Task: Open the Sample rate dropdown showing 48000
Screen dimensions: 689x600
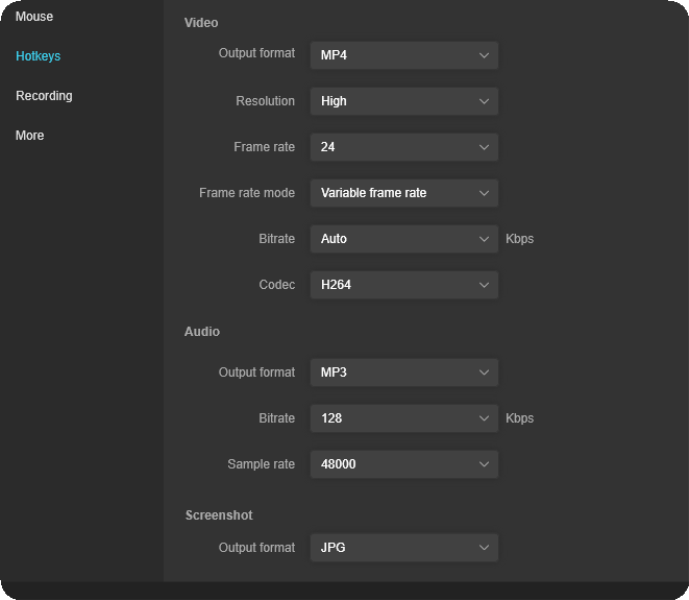Action: coord(403,464)
